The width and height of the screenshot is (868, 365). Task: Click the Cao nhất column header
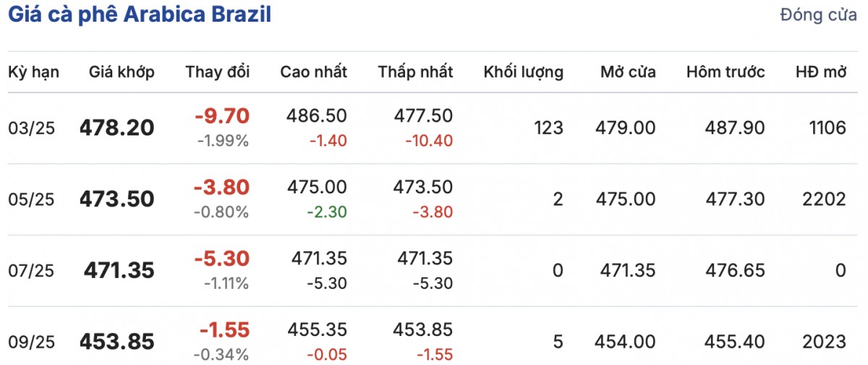click(313, 72)
